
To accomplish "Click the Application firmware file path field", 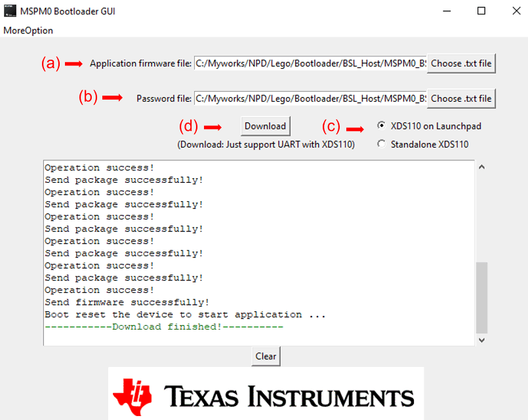I will pos(308,64).
